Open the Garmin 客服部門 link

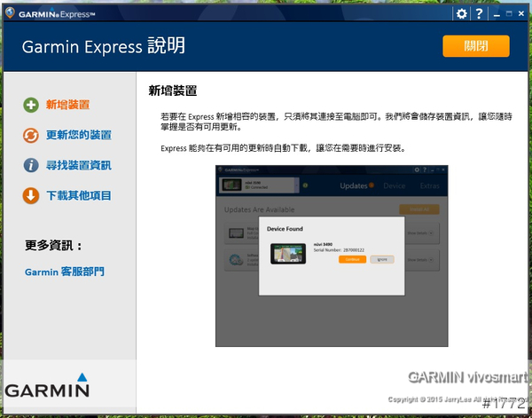65,272
